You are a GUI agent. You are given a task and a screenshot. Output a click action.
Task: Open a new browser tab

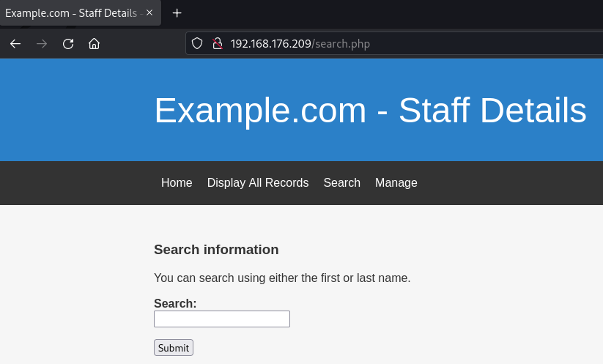pos(177,13)
